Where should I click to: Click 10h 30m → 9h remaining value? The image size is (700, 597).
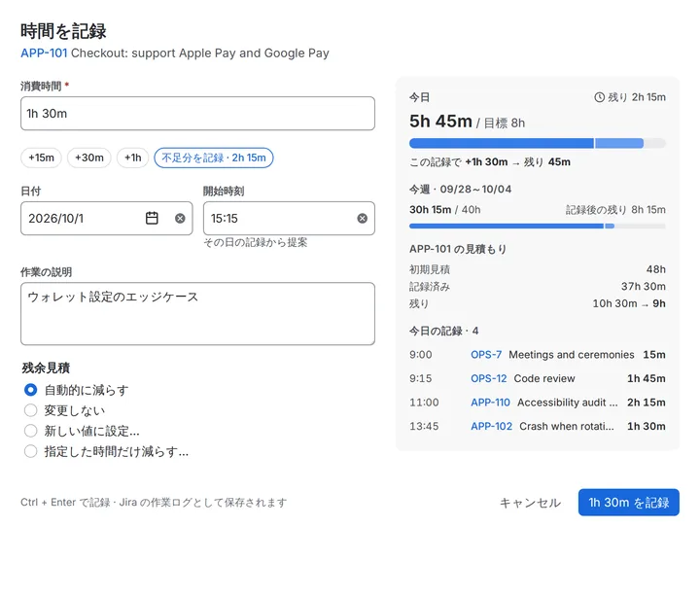629,303
